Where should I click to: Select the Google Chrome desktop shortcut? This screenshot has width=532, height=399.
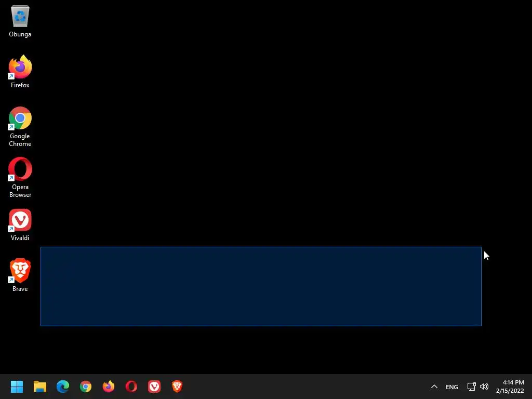point(20,127)
